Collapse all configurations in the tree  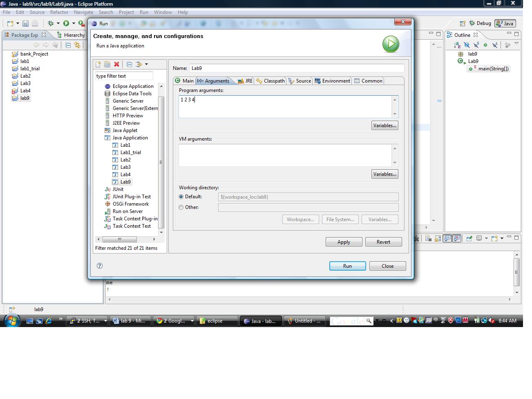[x=129, y=65]
